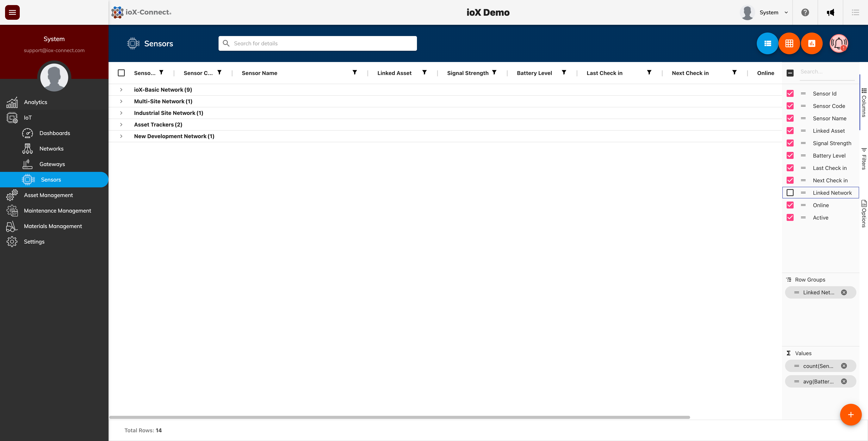This screenshot has height=441, width=868.
Task: Enable the Linked Network column checkbox
Action: [790, 193]
